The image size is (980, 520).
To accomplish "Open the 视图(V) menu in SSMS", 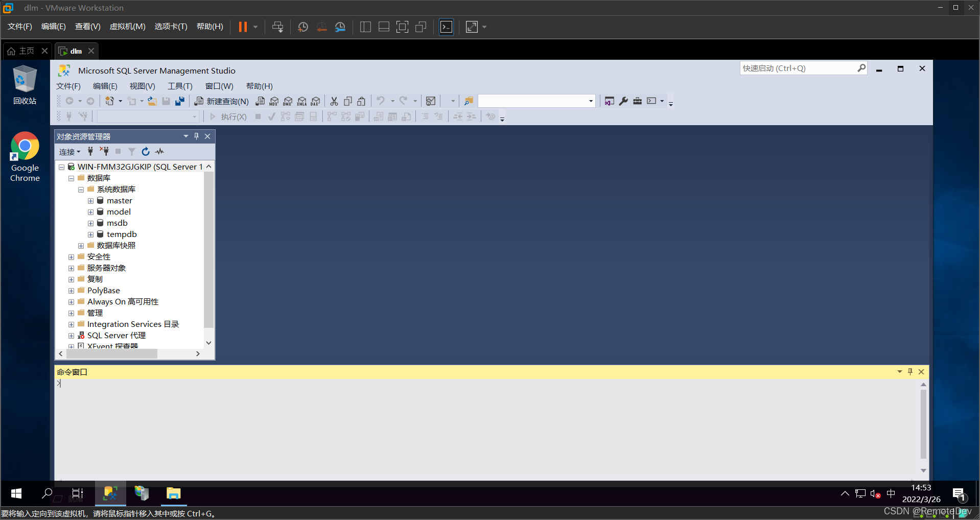I will (x=143, y=86).
